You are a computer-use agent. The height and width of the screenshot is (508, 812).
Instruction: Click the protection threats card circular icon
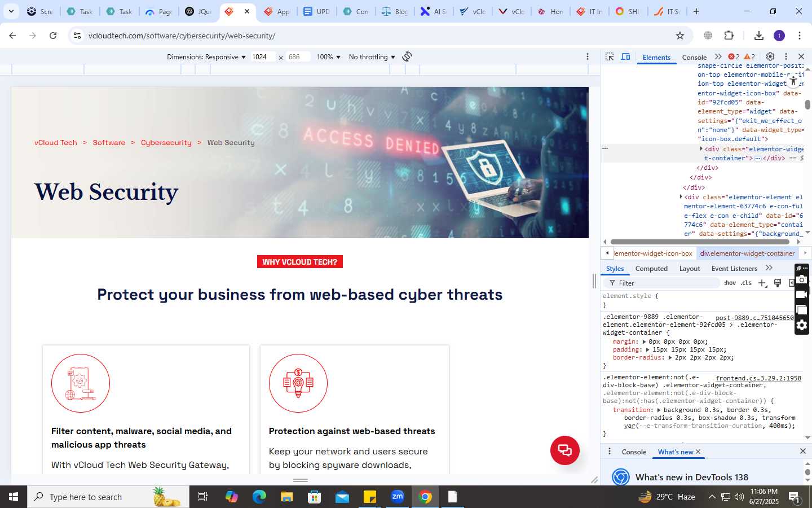pos(298,383)
